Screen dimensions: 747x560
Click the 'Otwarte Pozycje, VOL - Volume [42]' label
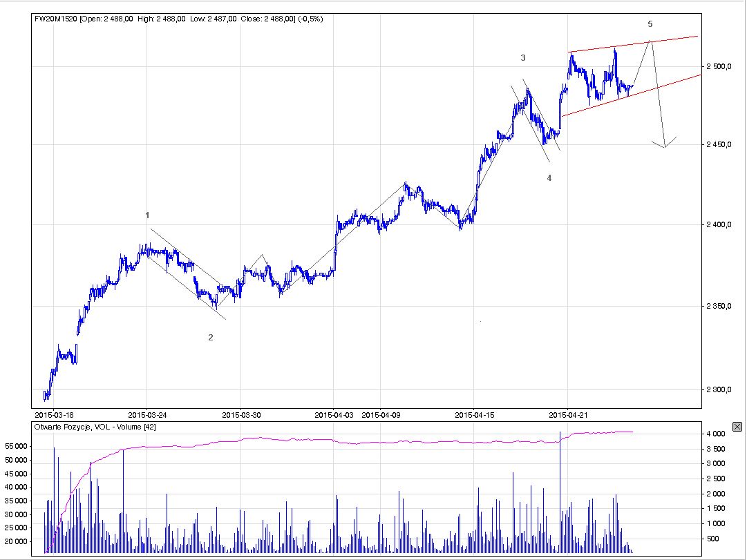click(95, 427)
